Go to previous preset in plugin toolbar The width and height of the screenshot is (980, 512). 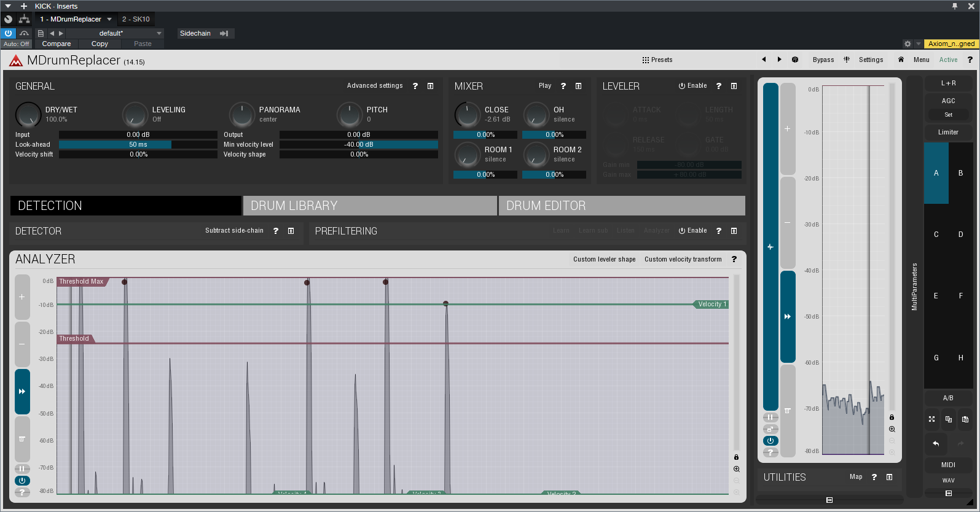click(x=764, y=60)
